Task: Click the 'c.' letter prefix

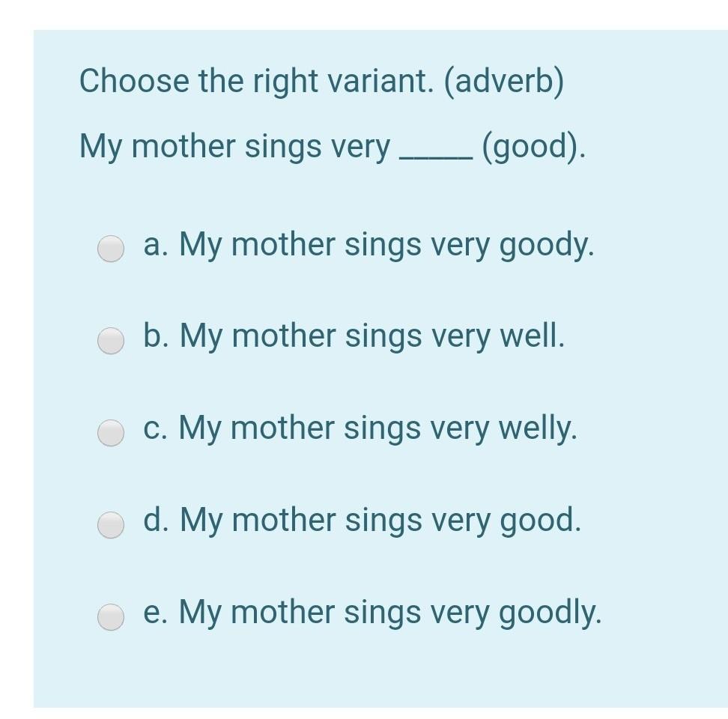Action: pyautogui.click(x=154, y=429)
